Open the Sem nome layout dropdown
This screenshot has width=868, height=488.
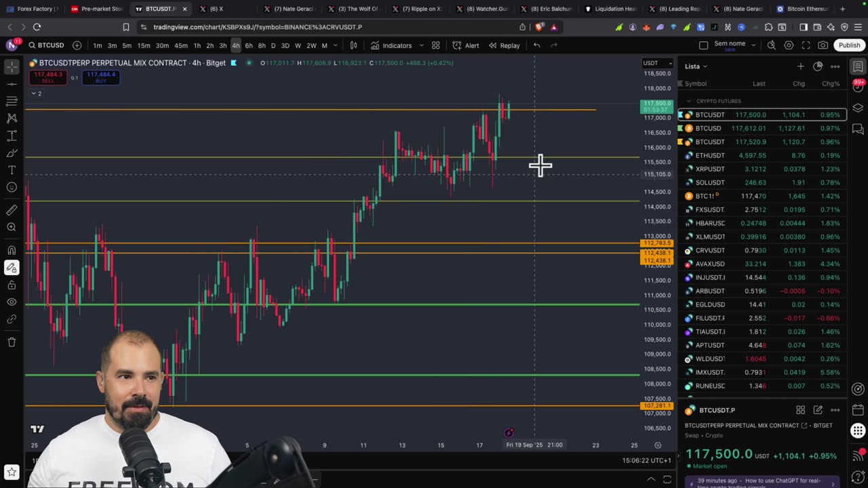pos(755,45)
